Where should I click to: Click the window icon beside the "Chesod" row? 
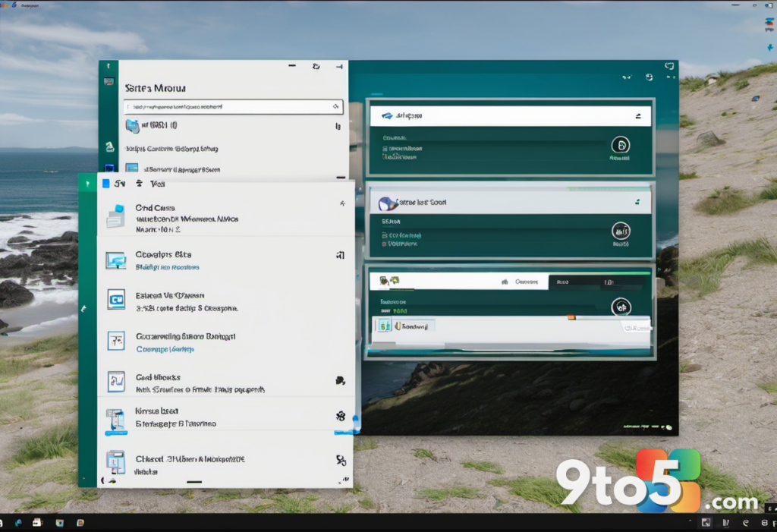pos(116,461)
